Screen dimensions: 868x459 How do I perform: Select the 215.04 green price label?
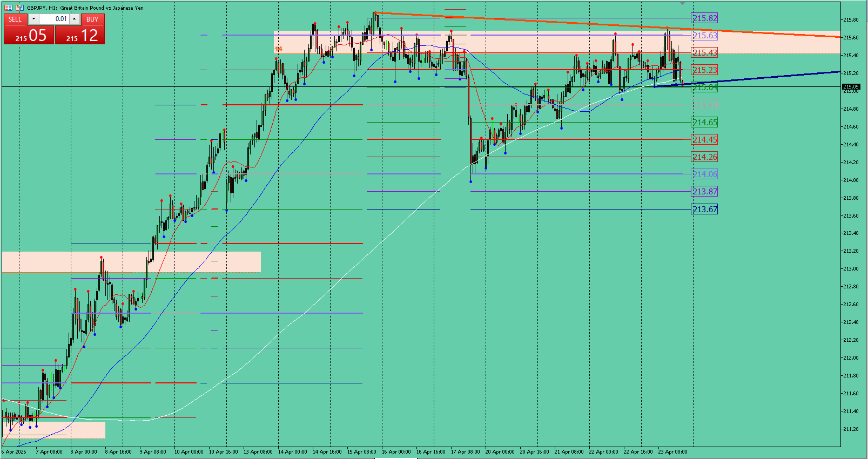click(705, 87)
